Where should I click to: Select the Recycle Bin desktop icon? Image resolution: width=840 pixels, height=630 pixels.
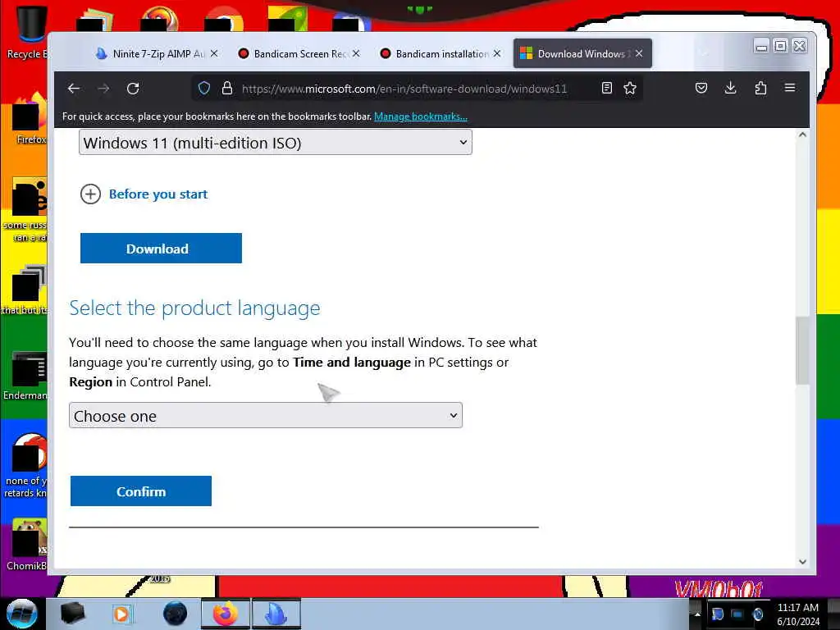coord(28,32)
